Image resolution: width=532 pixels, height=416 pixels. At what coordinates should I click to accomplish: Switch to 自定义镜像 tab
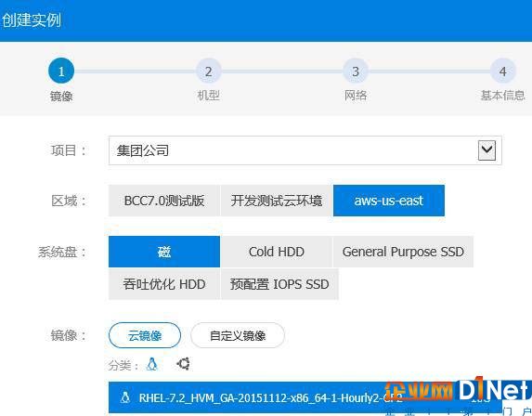click(238, 335)
